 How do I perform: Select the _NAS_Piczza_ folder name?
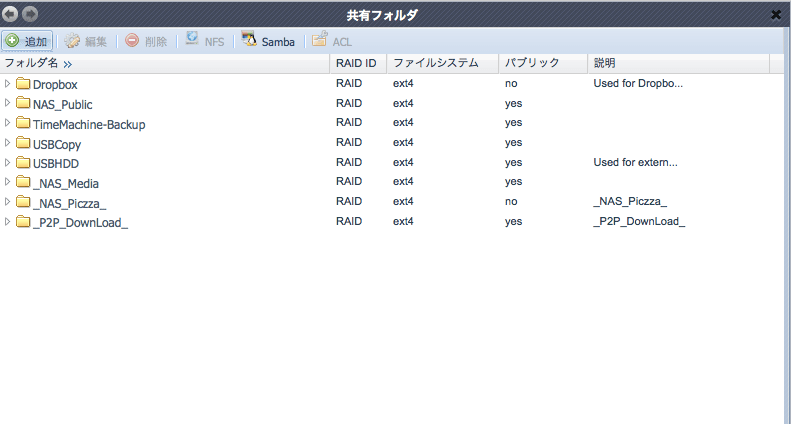pos(69,204)
